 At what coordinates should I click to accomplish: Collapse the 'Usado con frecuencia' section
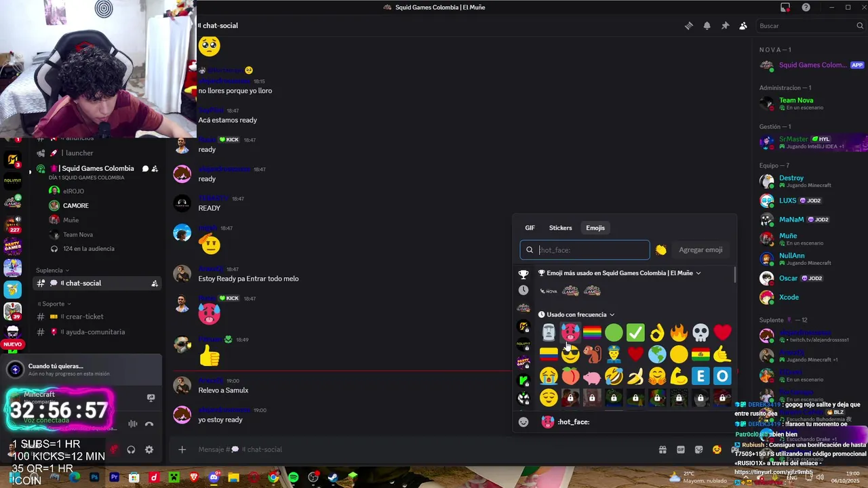[612, 314]
